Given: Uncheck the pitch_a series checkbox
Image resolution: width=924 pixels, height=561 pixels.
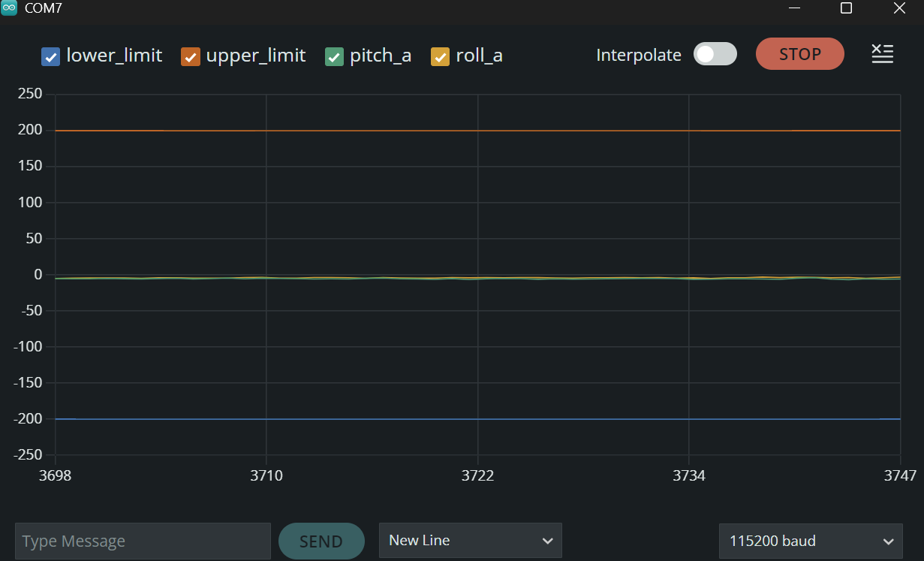Looking at the screenshot, I should (334, 56).
